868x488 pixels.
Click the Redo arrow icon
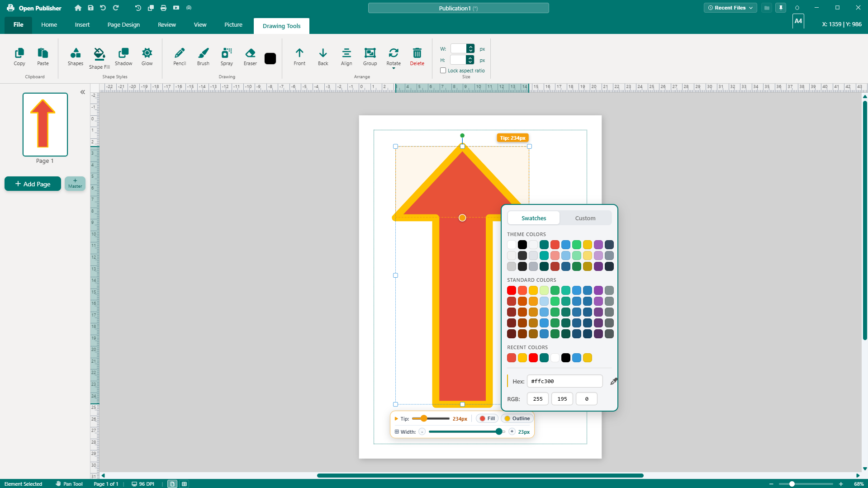coord(116,8)
